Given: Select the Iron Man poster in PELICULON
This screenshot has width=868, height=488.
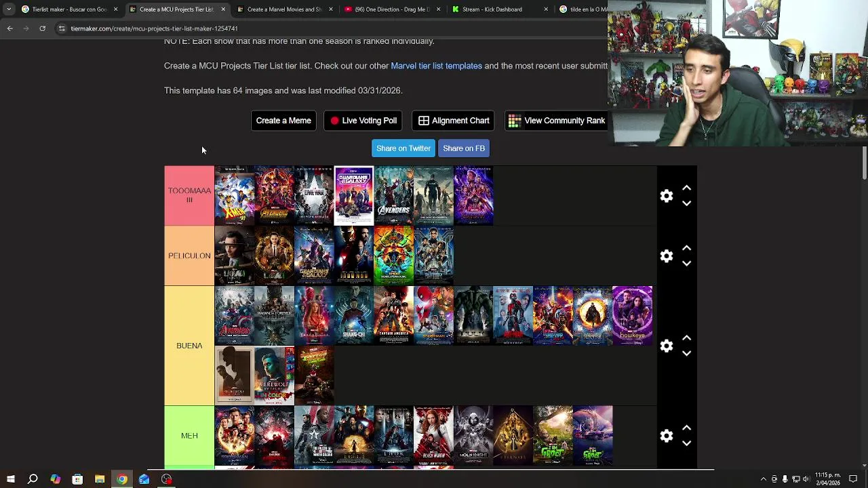Looking at the screenshot, I should [x=354, y=256].
